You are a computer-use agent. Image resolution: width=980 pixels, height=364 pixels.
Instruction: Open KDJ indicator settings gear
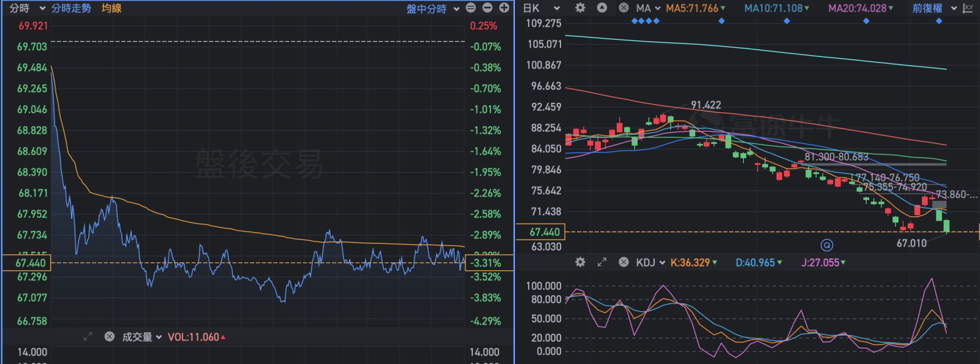pos(580,262)
